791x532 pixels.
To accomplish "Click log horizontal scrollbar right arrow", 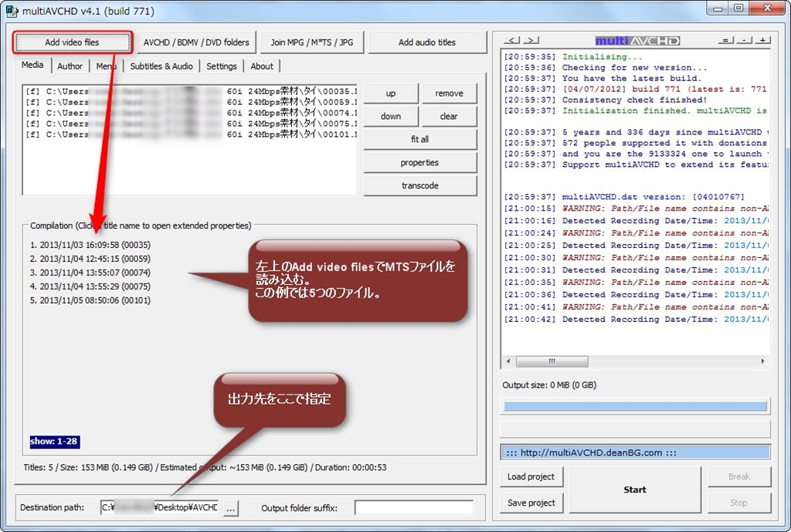I will [x=762, y=361].
